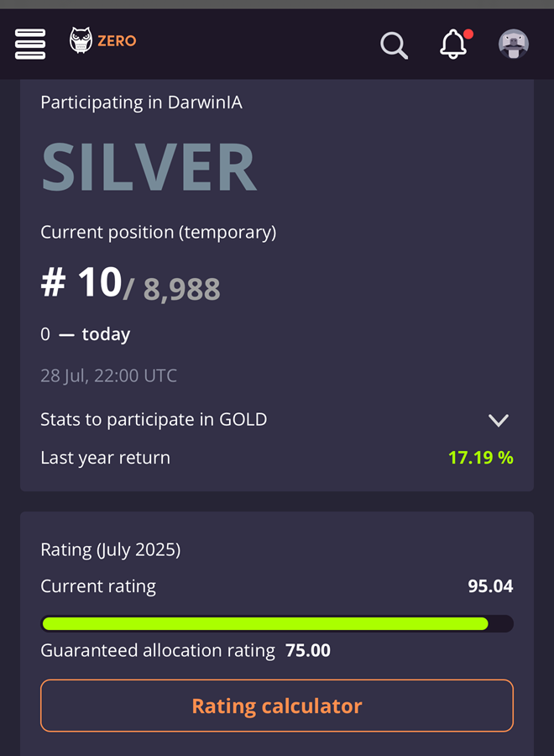Image resolution: width=554 pixels, height=756 pixels.
Task: Click the 17.19 % last year return value
Action: [x=480, y=458]
